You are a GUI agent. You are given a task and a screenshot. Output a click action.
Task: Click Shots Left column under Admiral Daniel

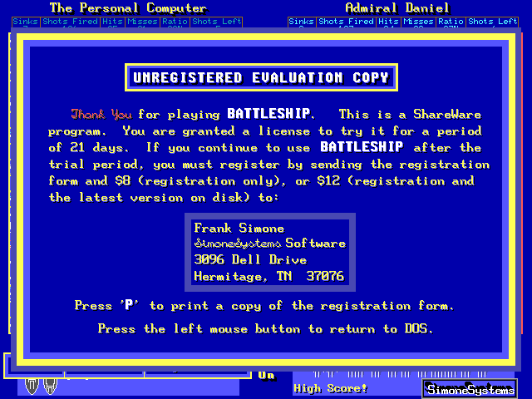492,22
